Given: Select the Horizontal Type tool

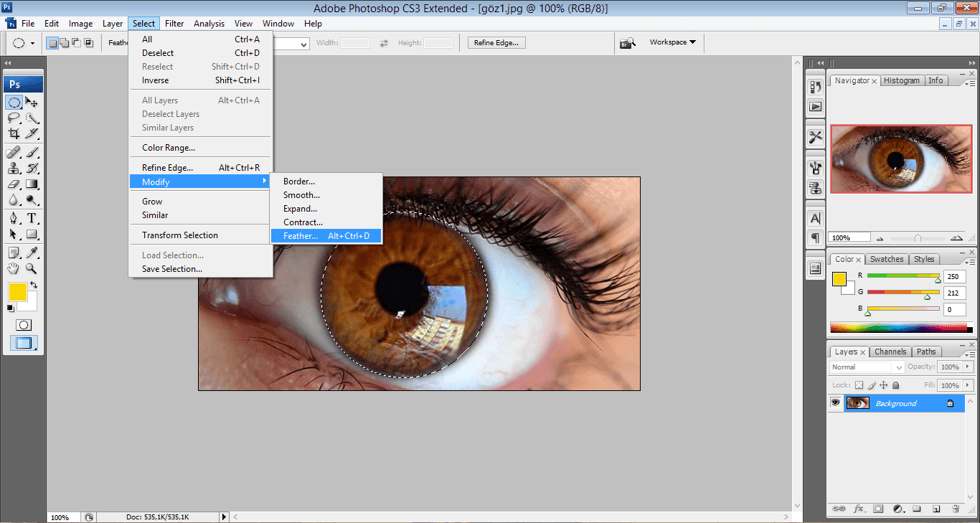Looking at the screenshot, I should tap(32, 218).
